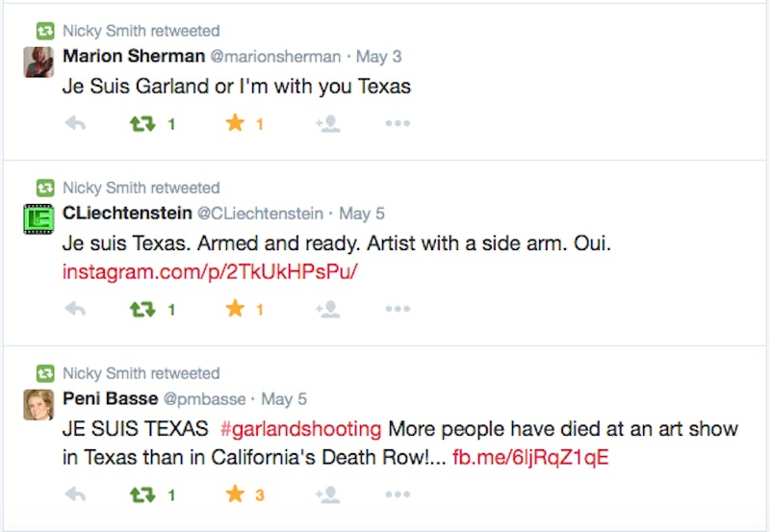The height and width of the screenshot is (532, 770).
Task: Open Peni Basse's profile photo
Action: point(38,405)
